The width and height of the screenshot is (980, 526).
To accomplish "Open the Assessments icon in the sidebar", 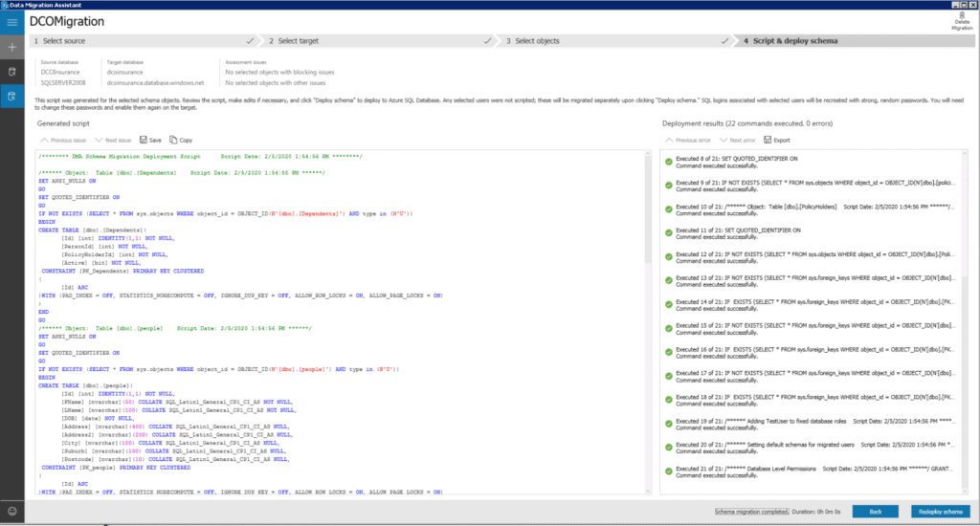I will (x=12, y=71).
